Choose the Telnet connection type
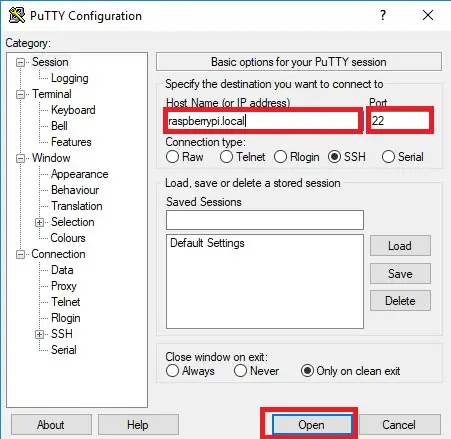This screenshot has height=439, width=451. coord(226,157)
